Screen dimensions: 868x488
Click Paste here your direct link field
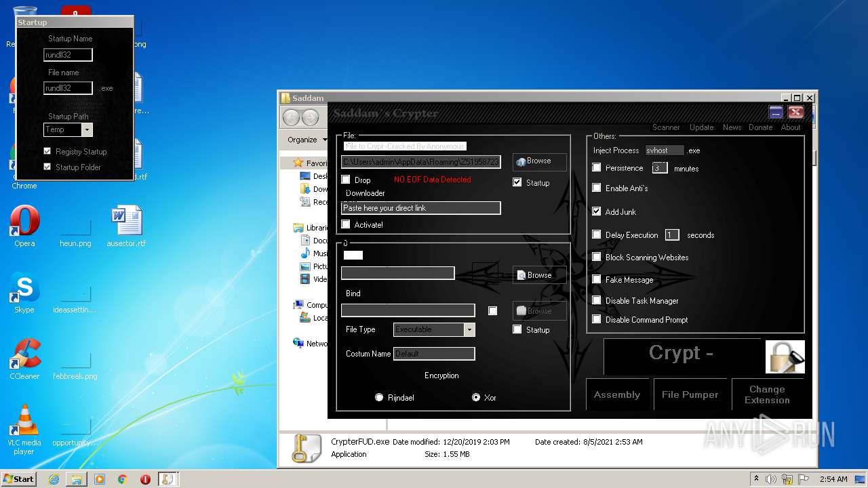[420, 208]
